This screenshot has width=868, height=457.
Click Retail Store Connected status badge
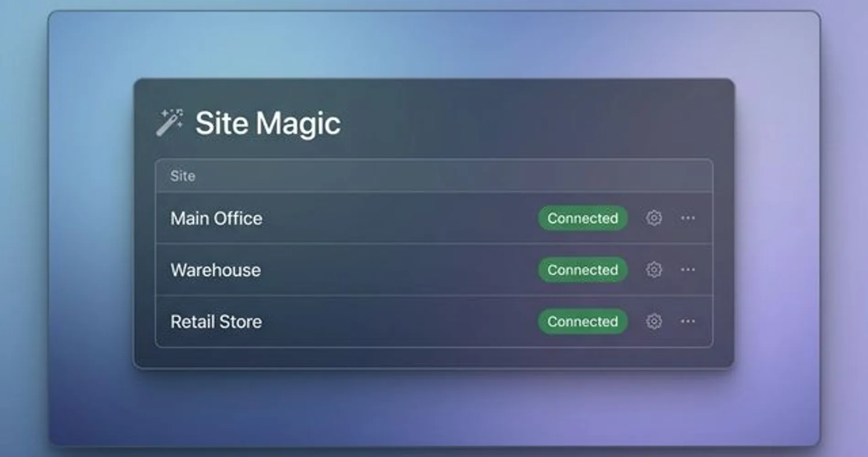(582, 321)
